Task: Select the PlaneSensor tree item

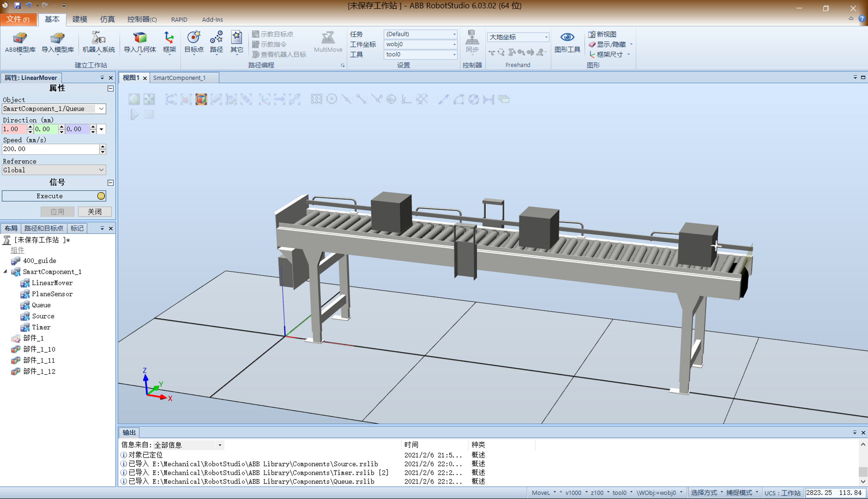Action: click(52, 294)
